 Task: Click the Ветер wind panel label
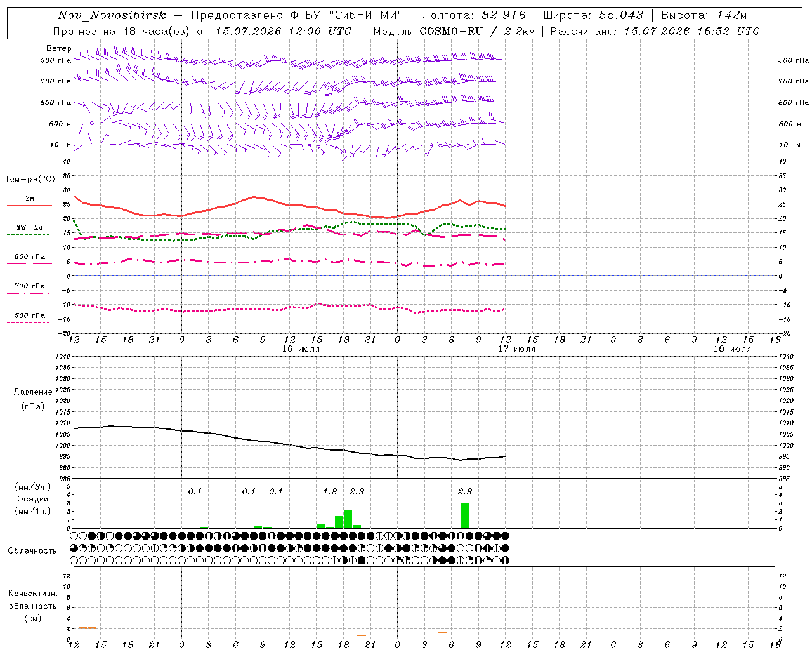[x=58, y=48]
